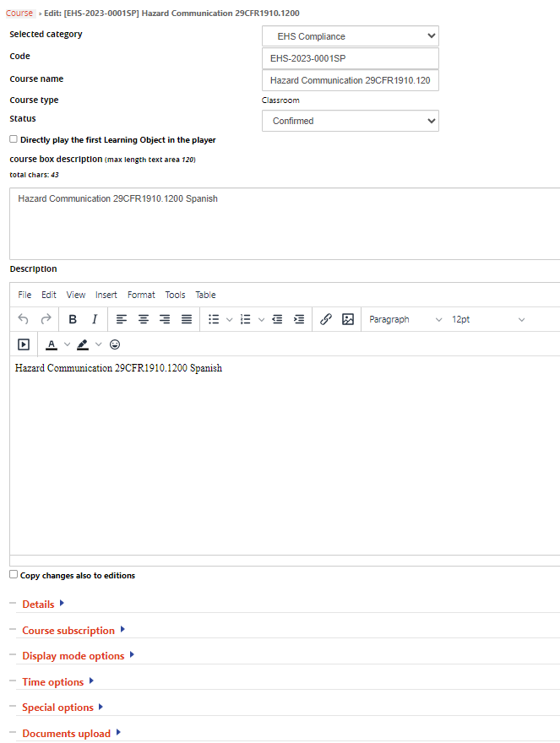
Task: Apply italic formatting in the editor
Action: click(x=95, y=319)
